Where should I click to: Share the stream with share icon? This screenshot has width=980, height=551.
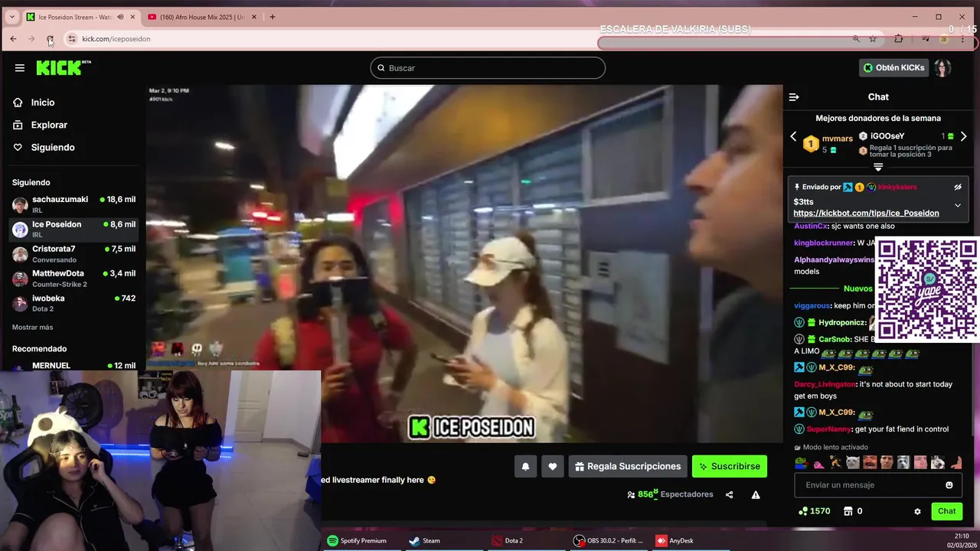pos(729,494)
